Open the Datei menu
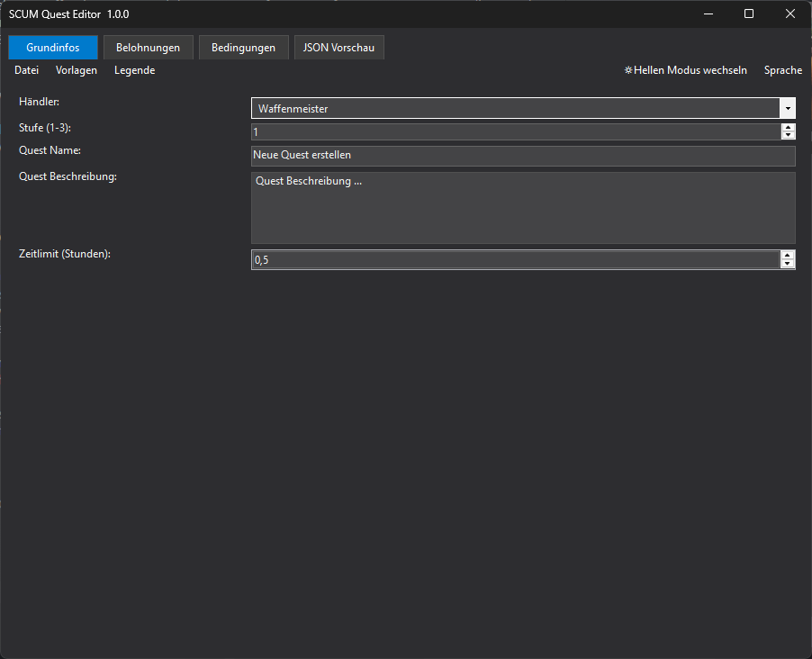This screenshot has height=659, width=812. pos(26,70)
